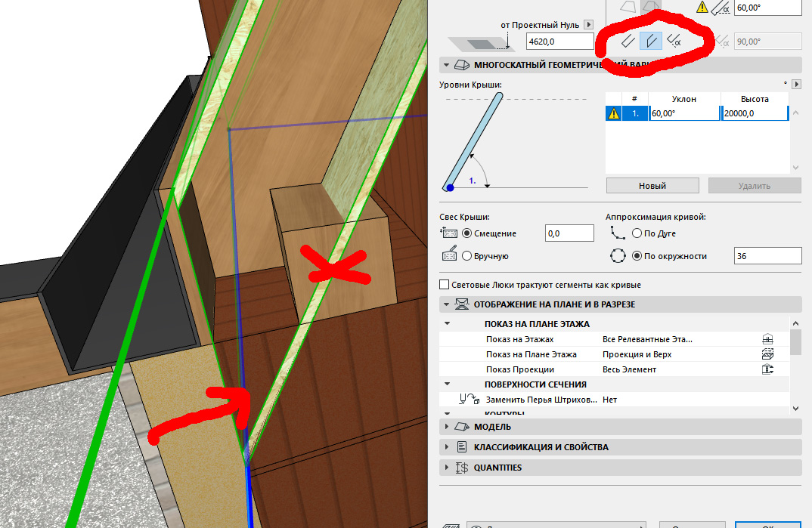
Task: Edit the 60,00° pitch field at top
Action: click(x=767, y=8)
